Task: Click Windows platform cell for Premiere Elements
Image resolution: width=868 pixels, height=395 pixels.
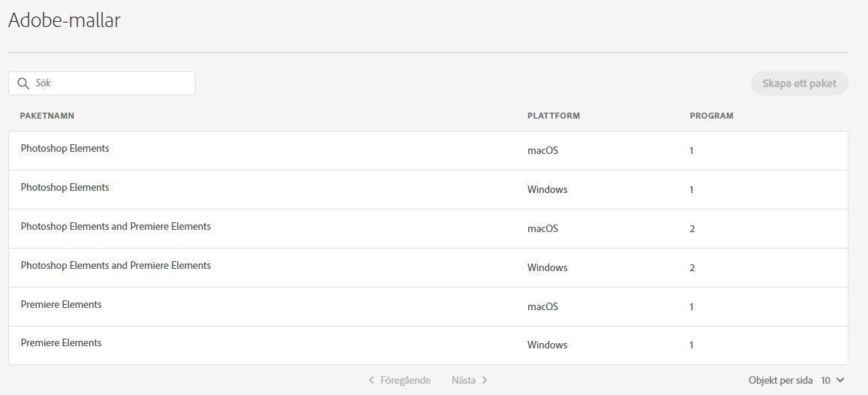Action: [547, 345]
